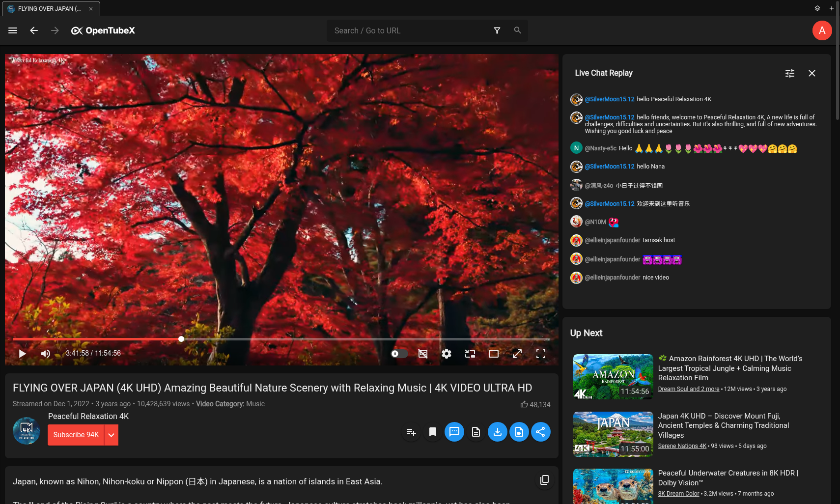Open the transcript document icon

(476, 432)
